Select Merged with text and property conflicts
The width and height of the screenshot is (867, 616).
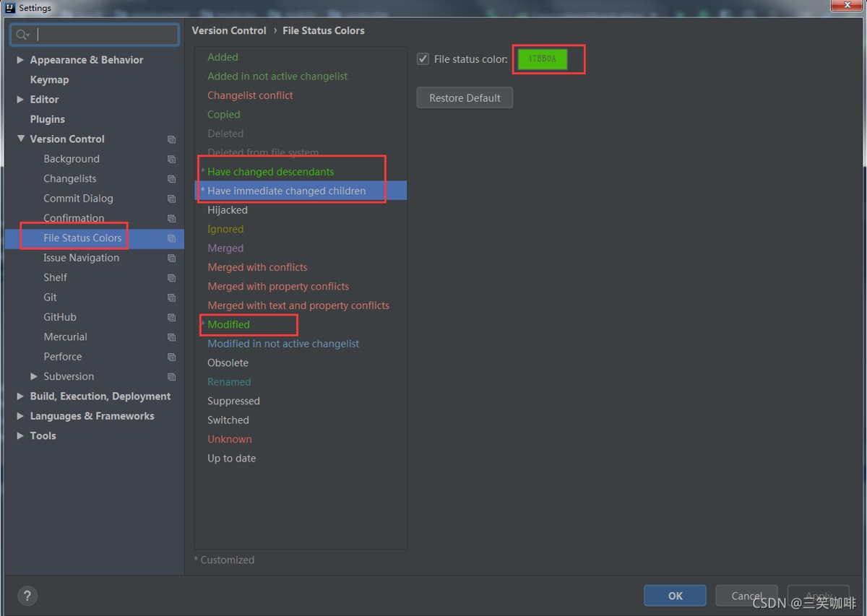point(298,305)
